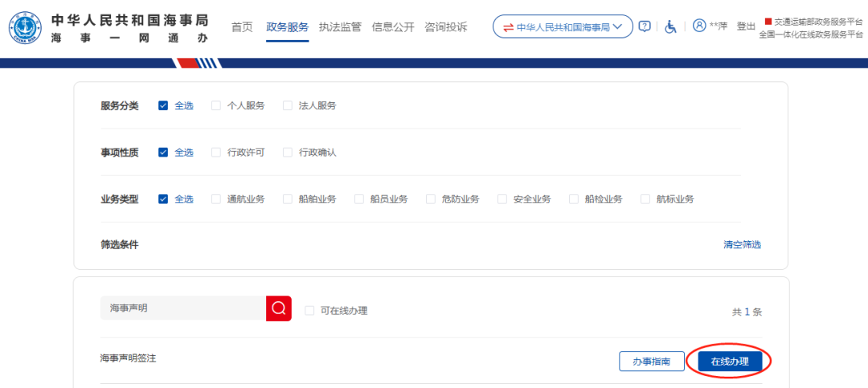
Task: Click the 中华人民共和国海事局 site title
Action: click(x=130, y=20)
